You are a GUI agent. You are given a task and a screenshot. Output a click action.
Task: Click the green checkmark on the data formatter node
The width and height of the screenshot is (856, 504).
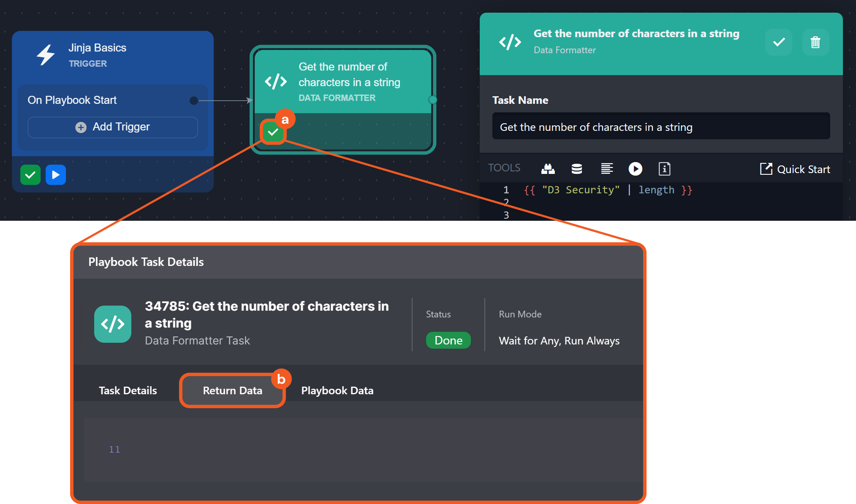pyautogui.click(x=273, y=132)
